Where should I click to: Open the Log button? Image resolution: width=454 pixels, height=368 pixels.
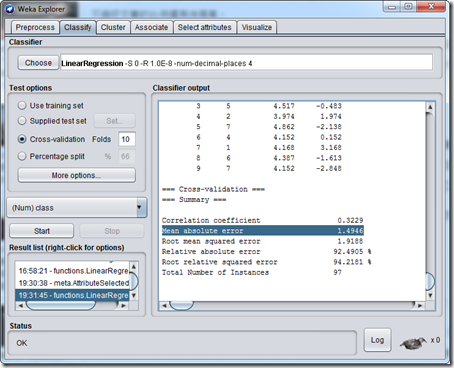pos(377,340)
